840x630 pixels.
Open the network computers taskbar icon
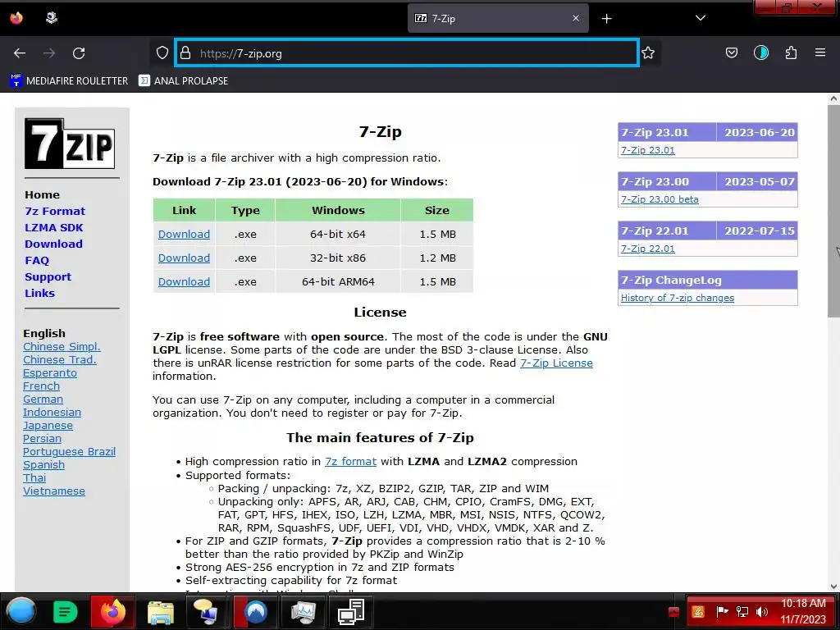(351, 612)
